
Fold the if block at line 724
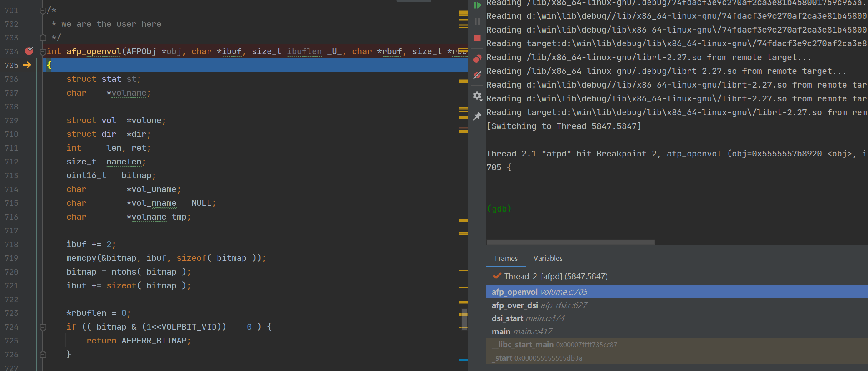tap(43, 327)
